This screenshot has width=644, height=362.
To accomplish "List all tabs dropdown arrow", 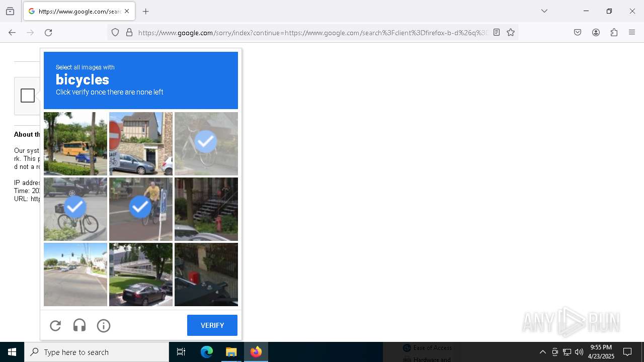I will [544, 11].
